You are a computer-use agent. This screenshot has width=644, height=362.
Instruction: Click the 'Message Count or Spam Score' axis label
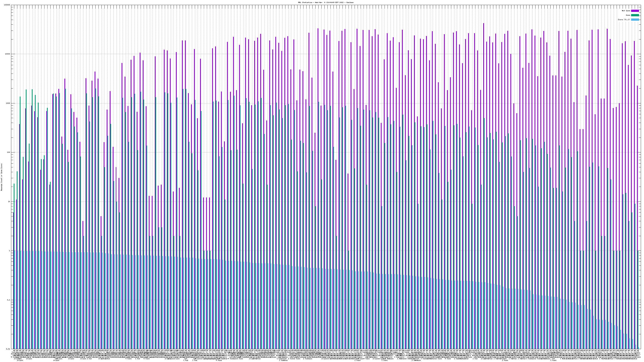pyautogui.click(x=1, y=177)
